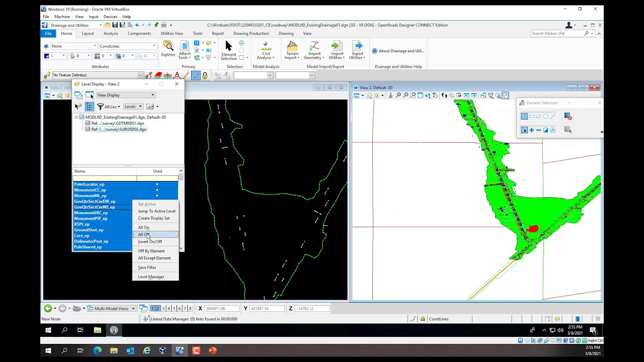Activate the Element Selection ribbon tool

tap(228, 51)
